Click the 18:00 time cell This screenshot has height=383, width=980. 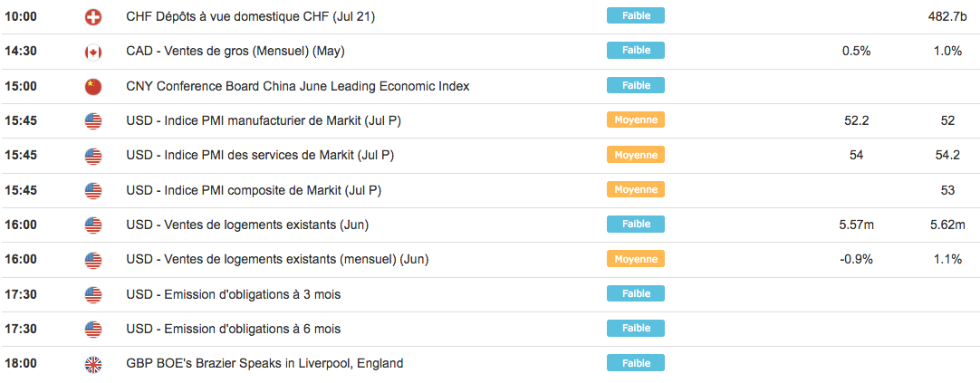21,364
